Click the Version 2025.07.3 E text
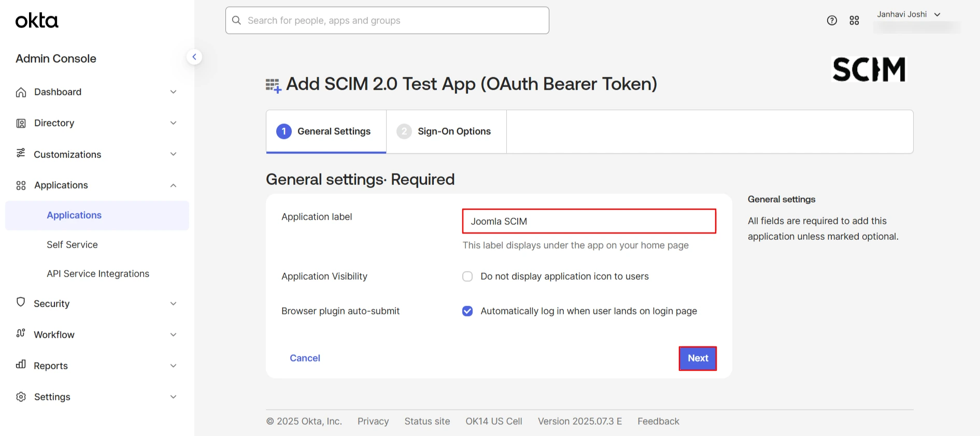The width and height of the screenshot is (980, 436). 580,422
